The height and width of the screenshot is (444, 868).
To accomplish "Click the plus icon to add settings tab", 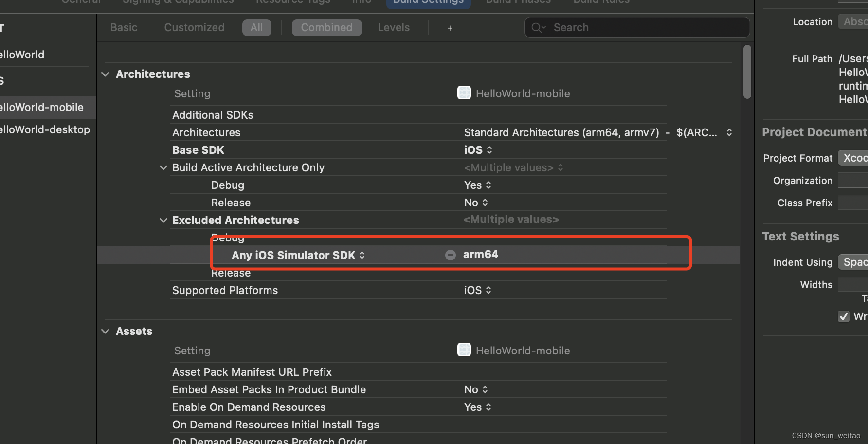I will coord(449,28).
